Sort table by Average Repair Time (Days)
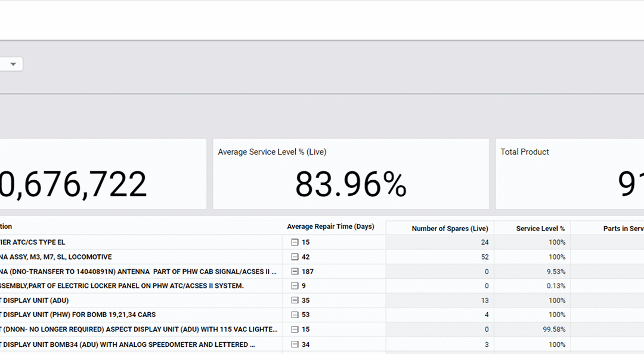Screen dimensions: 644x354 coord(330,227)
